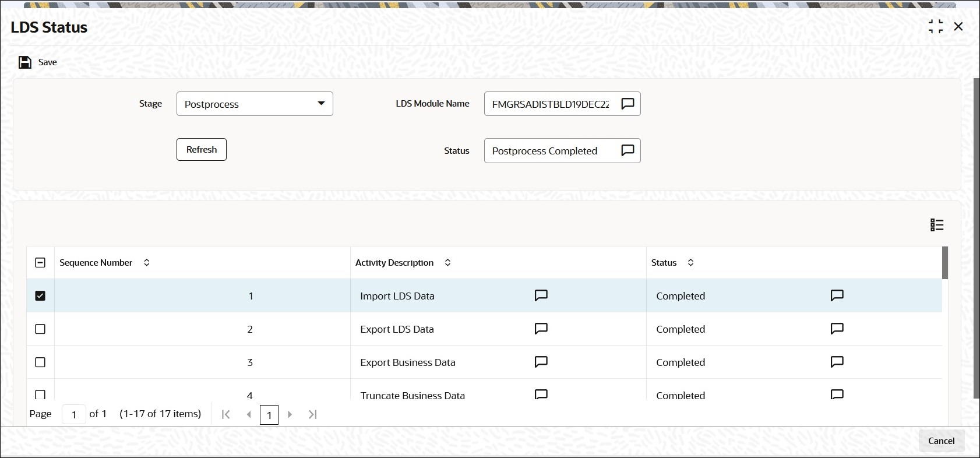Open Status comment icon in sequence 2 row
The image size is (980, 458).
tap(837, 329)
